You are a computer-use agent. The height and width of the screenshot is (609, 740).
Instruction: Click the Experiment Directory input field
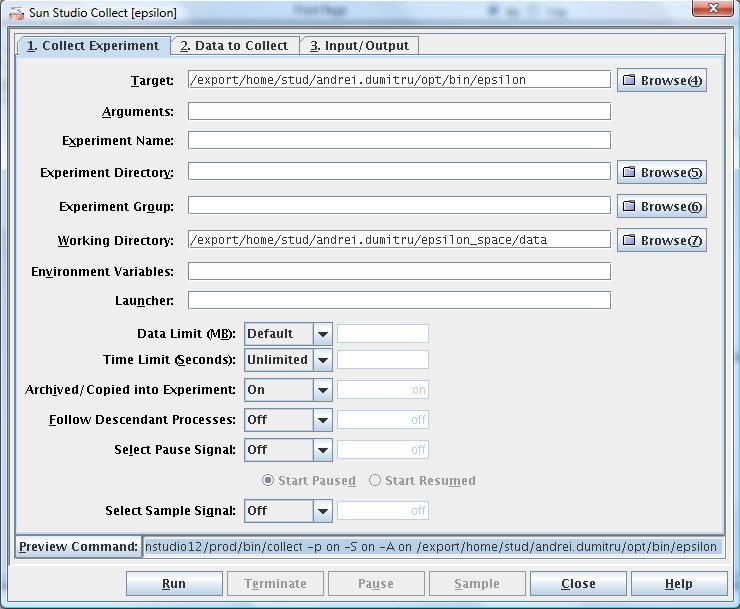click(x=399, y=171)
